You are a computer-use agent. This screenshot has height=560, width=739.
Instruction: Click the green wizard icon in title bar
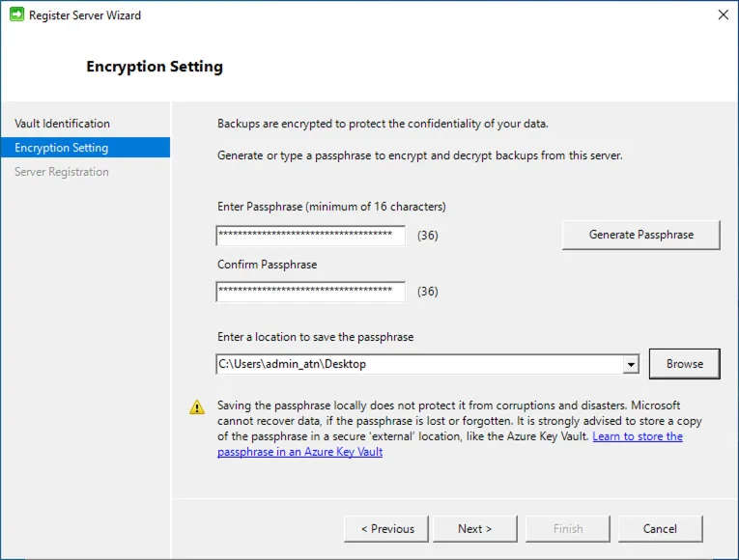click(x=16, y=15)
